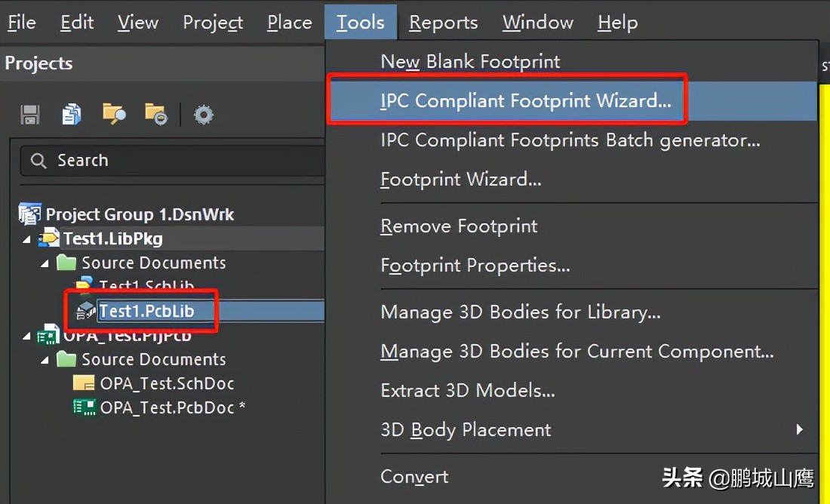Select Remove Footprint
The height and width of the screenshot is (504, 830).
[459, 226]
